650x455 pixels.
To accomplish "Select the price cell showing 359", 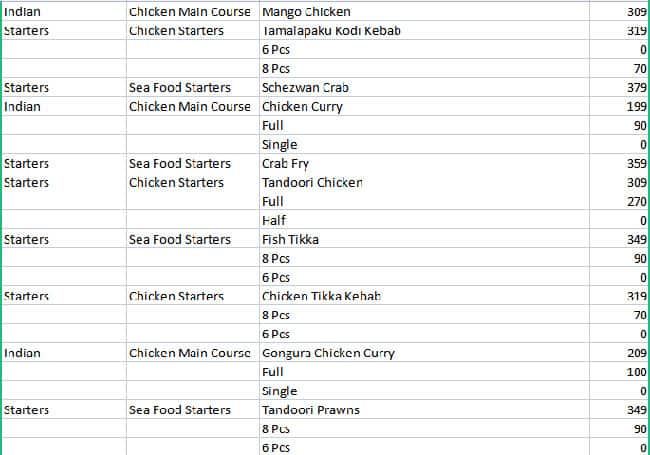I will click(636, 164).
